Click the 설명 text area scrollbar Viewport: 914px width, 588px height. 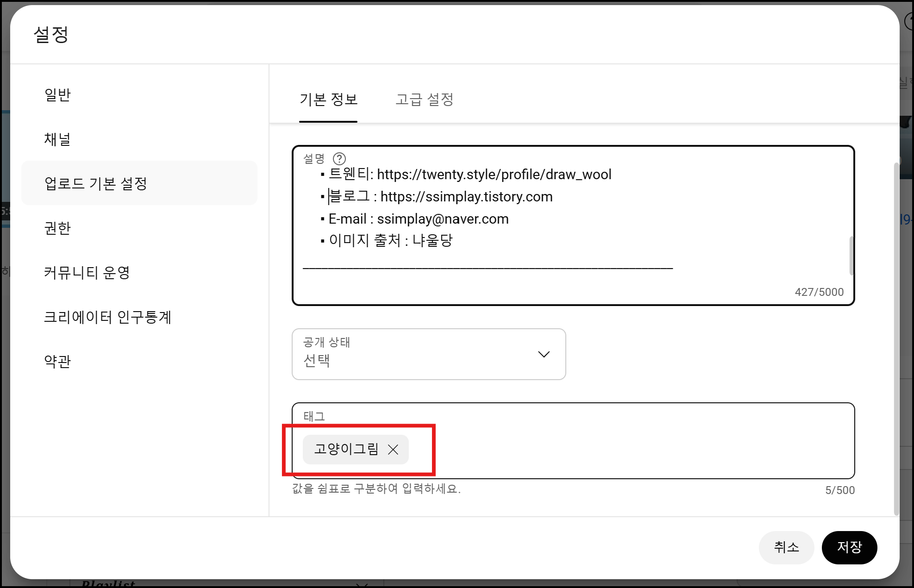(x=851, y=256)
